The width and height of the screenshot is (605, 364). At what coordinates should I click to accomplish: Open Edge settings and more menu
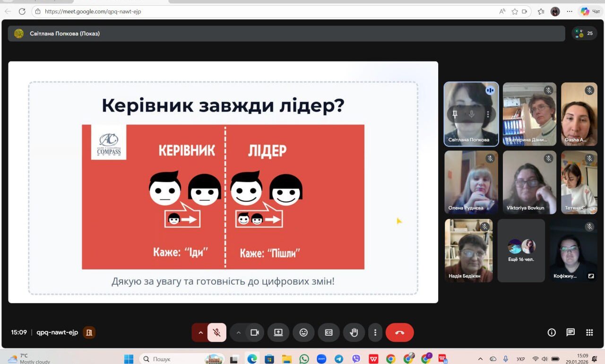pyautogui.click(x=570, y=11)
